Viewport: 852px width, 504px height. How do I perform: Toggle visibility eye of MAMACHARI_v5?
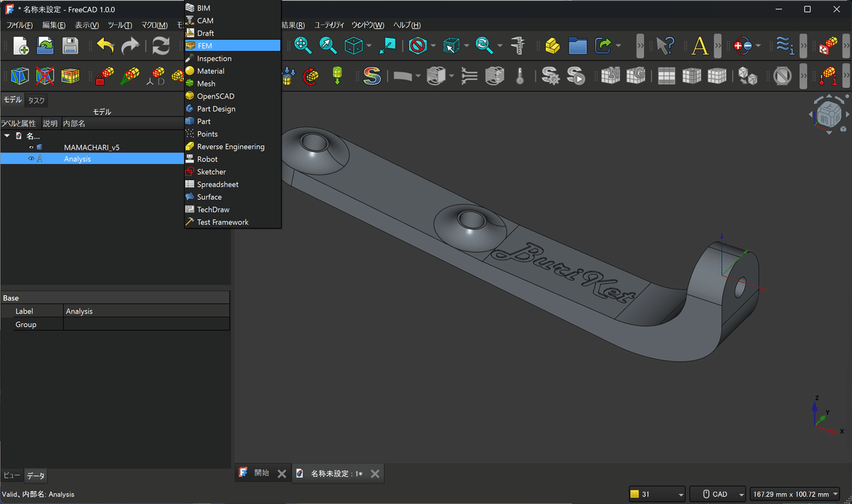(x=31, y=148)
